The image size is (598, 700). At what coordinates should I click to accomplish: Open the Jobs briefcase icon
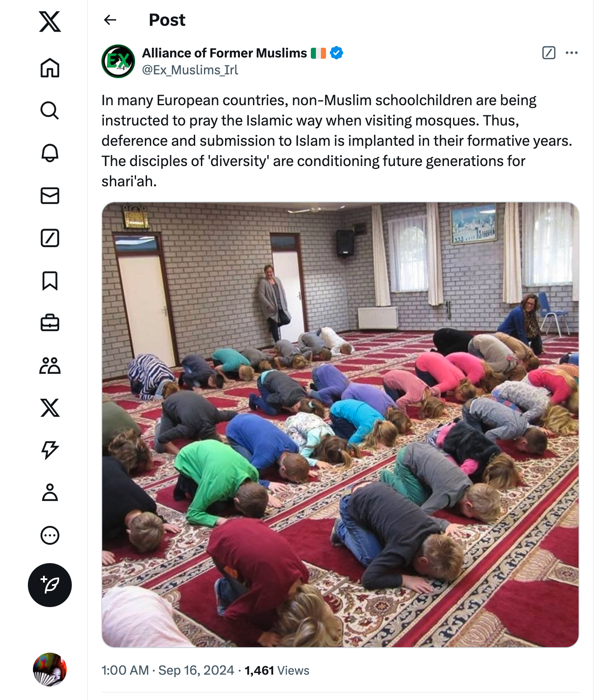coord(50,323)
